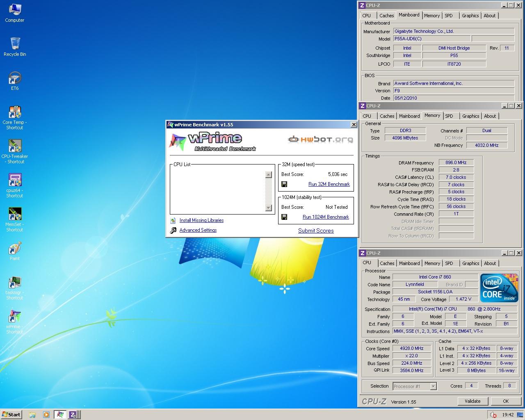
Task: Click the Run 32M Benchmark link
Action: (x=329, y=184)
